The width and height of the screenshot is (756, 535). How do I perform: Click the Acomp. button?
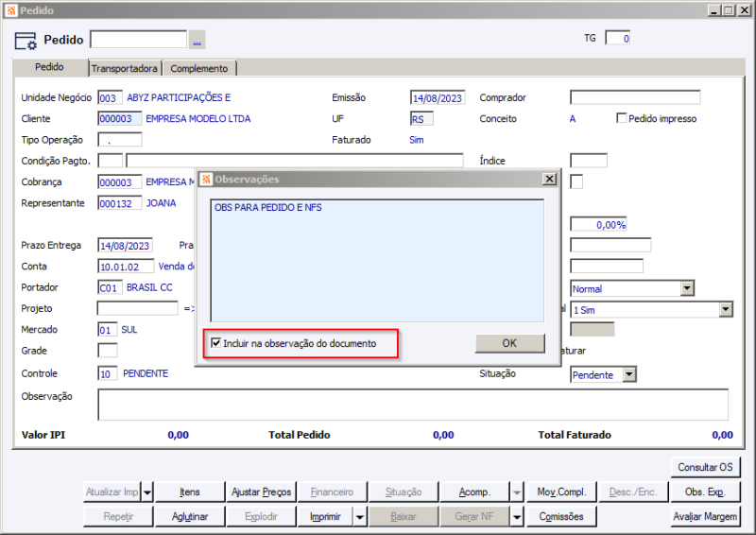click(475, 492)
